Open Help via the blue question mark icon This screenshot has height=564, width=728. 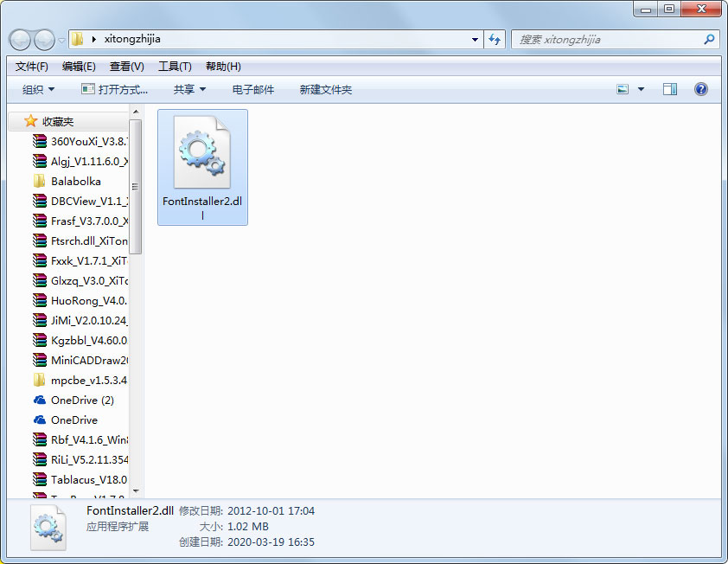(x=700, y=88)
